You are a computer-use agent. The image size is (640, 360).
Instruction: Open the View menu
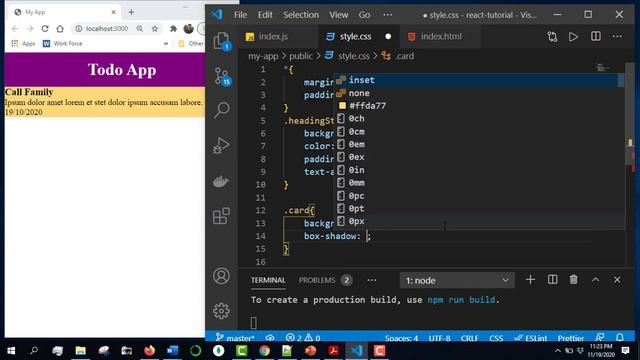(338, 15)
